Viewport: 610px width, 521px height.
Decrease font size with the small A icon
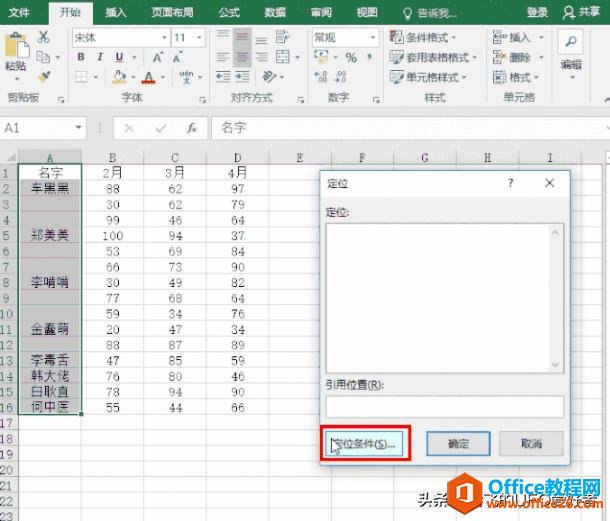pos(177,58)
